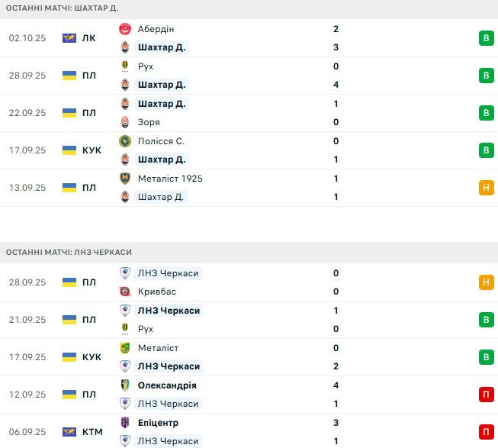
Task: Click the Олександрія team crest icon
Action: pos(125,385)
